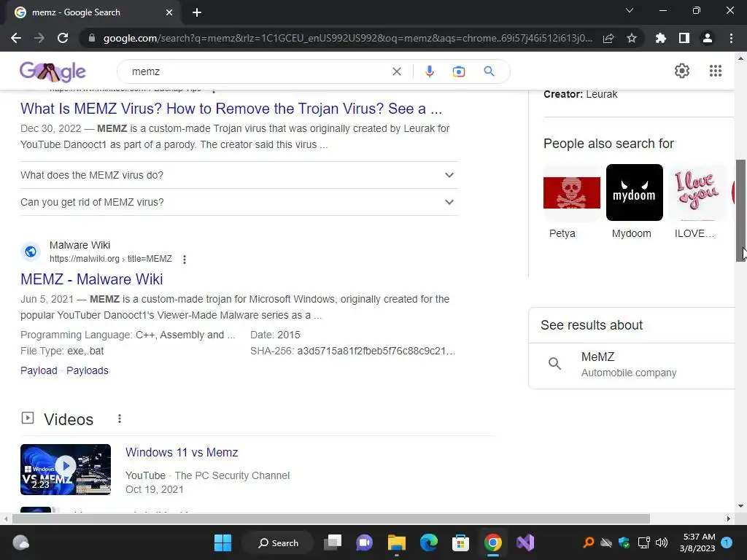This screenshot has height=560, width=747.
Task: Click the Google logo doodle
Action: point(53,71)
